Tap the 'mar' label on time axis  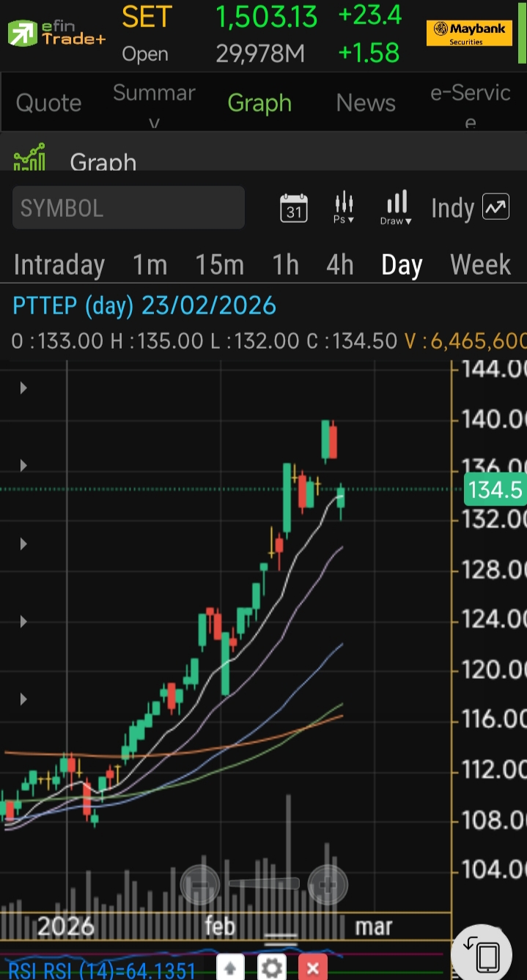[x=374, y=927]
